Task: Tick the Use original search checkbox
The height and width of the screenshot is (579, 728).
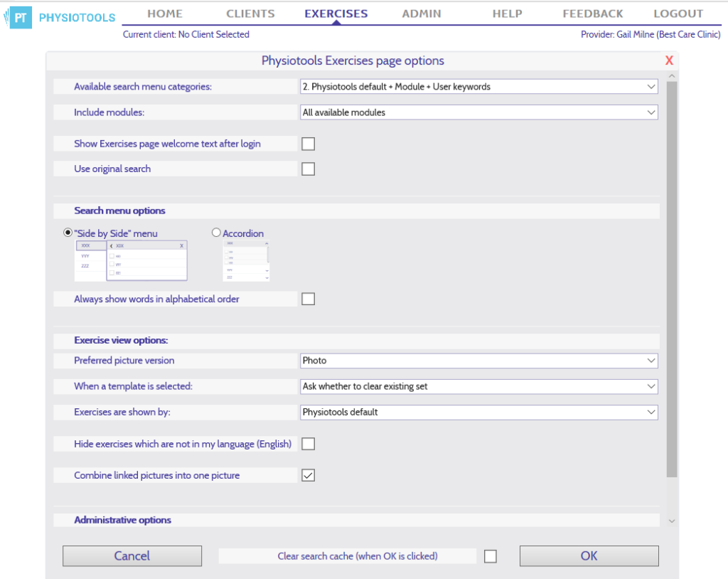Action: coord(309,169)
